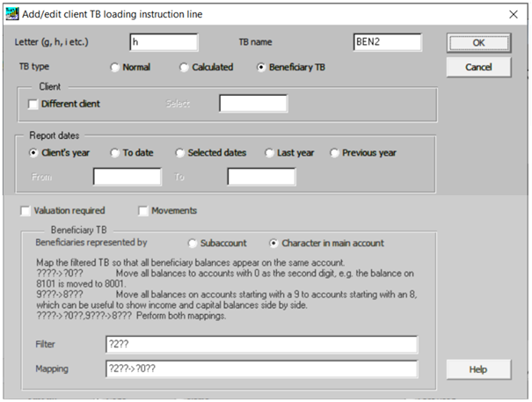Select the Normal TB type radio
This screenshot has width=532, height=402.
[131, 67]
